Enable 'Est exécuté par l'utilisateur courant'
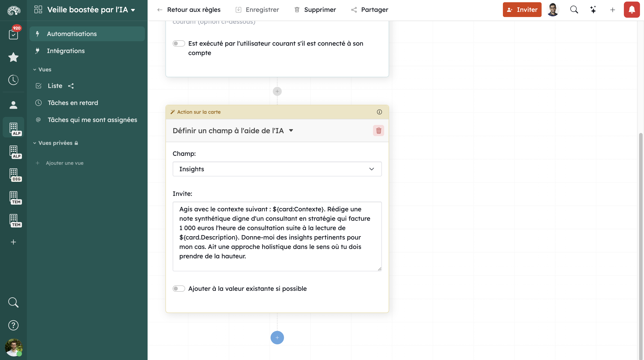Viewport: 644px width, 360px height. coord(179,43)
